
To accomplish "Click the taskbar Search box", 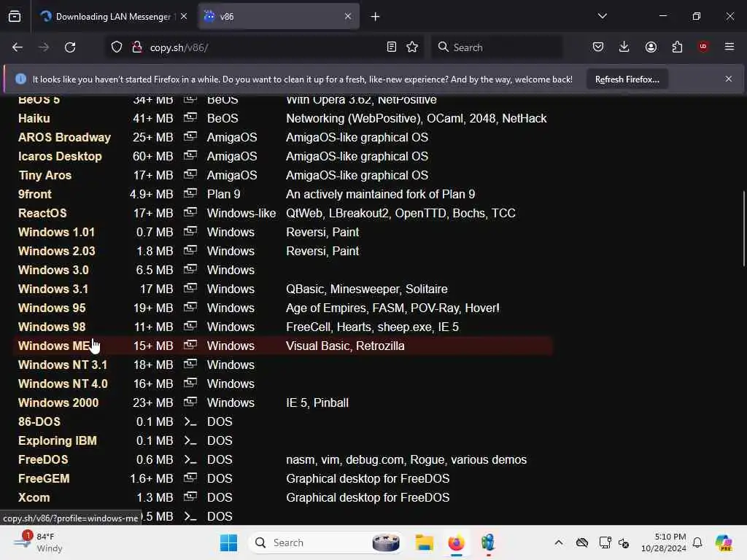I will tap(326, 542).
